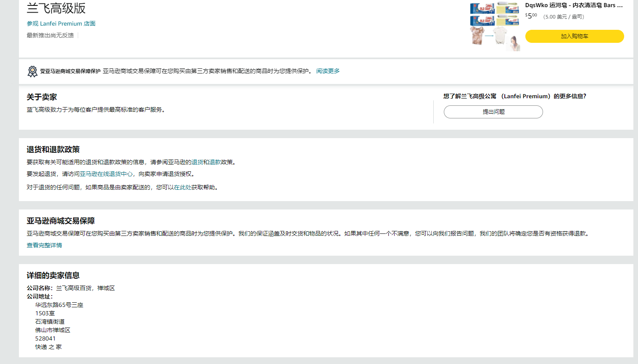
Task: Select the 石湾镇街道 address line
Action: click(50, 322)
